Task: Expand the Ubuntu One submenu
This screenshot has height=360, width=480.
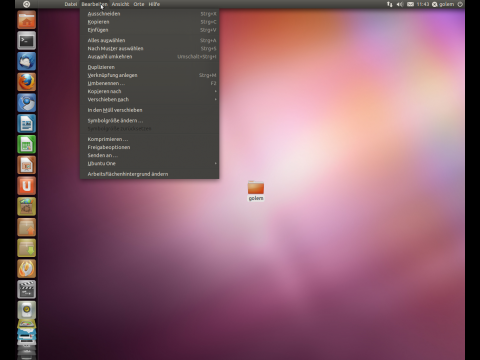Action: click(x=150, y=163)
